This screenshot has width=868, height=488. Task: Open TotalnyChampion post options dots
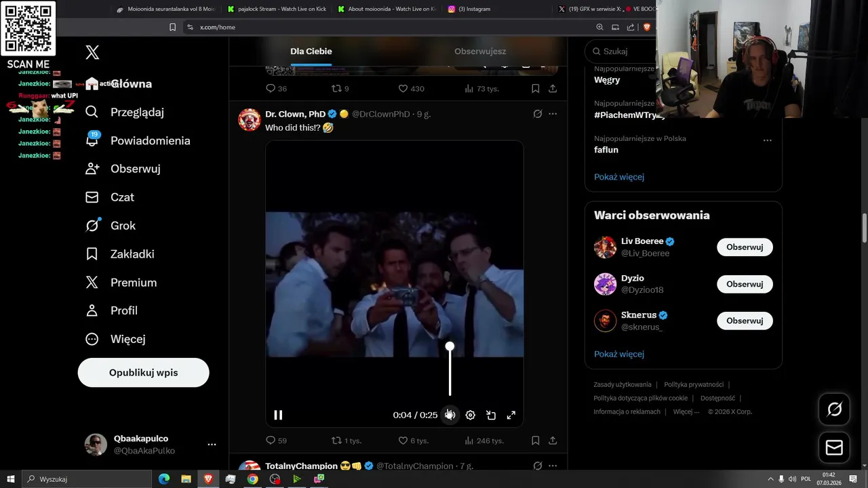[553, 466]
